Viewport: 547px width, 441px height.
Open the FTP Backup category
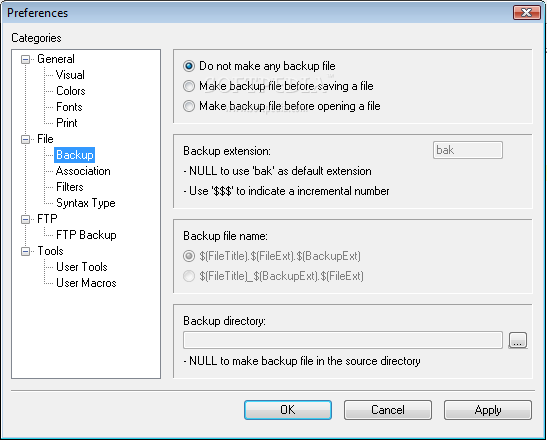pyautogui.click(x=86, y=235)
